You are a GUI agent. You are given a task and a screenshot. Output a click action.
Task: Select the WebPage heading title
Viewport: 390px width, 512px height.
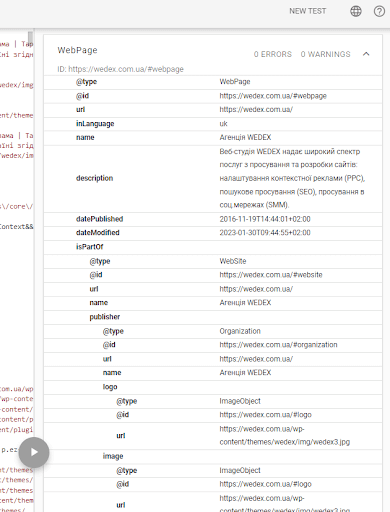pos(77,50)
